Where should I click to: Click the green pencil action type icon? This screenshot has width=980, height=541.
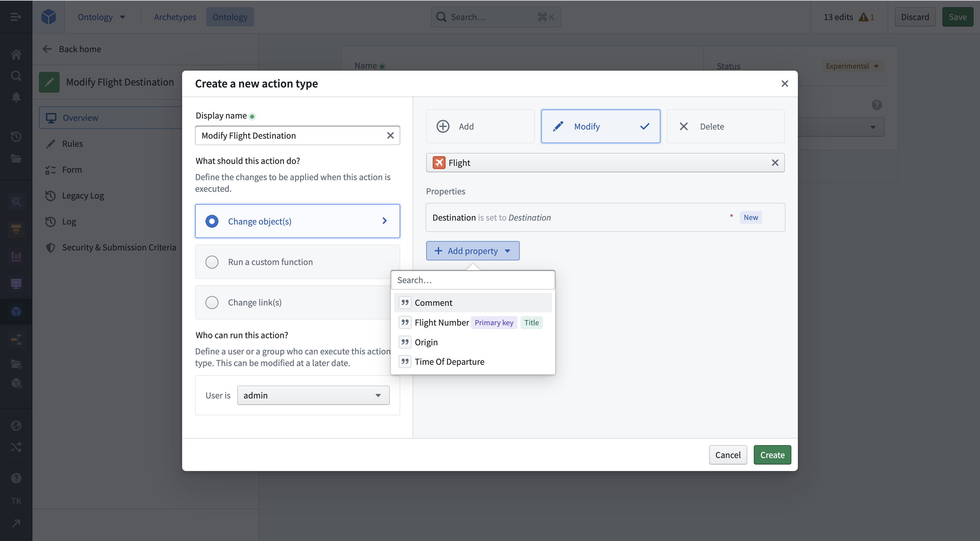click(49, 82)
